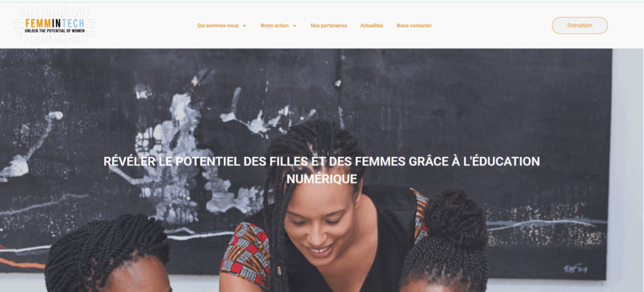Click the Donation button
The width and height of the screenshot is (644, 292).
(579, 25)
